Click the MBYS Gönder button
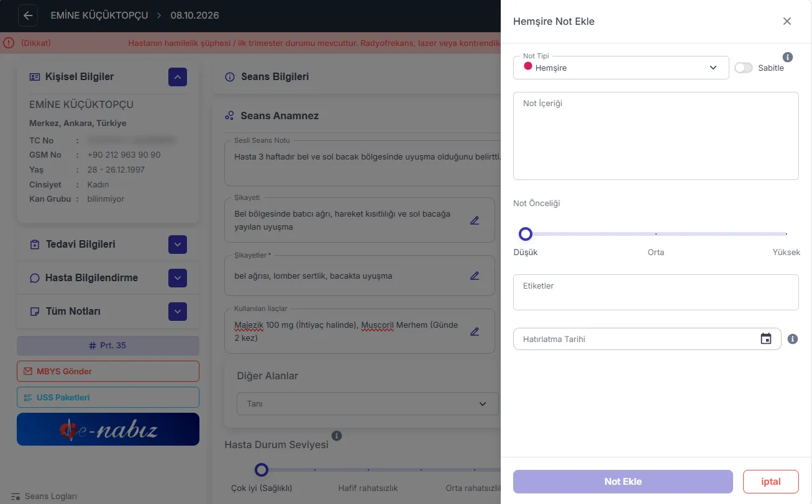 click(x=108, y=371)
